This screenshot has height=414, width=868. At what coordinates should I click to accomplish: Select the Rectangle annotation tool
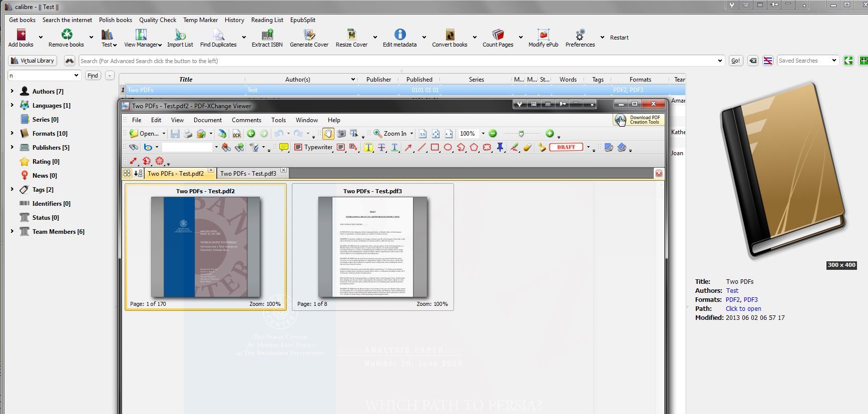[435, 147]
